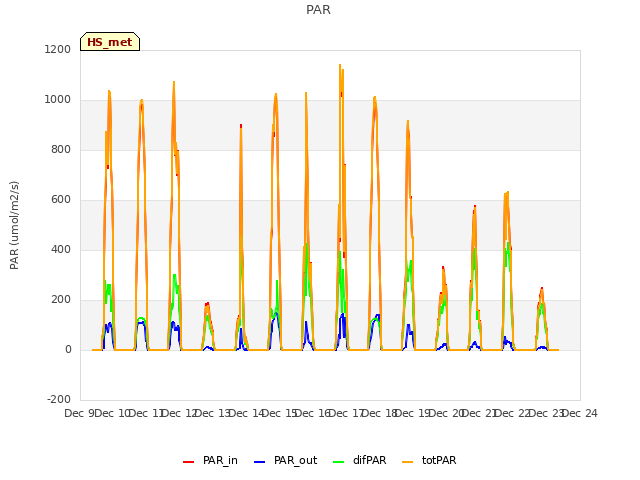This screenshot has height=480, width=640.
Task: Click the Dec 19 x-axis label
Action: click(413, 413)
